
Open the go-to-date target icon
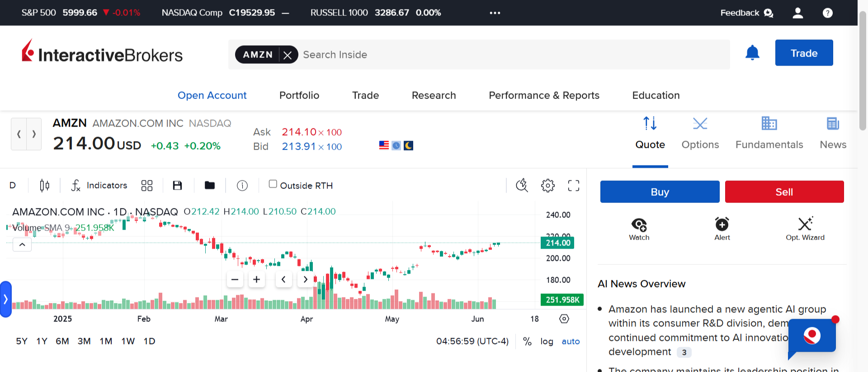[x=564, y=319]
